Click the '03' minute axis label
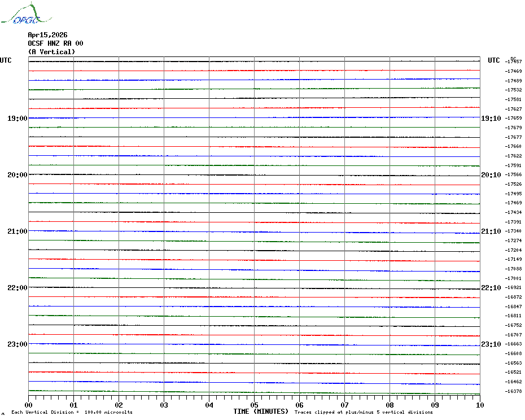The width and height of the screenshot is (525, 420). tap(164, 405)
